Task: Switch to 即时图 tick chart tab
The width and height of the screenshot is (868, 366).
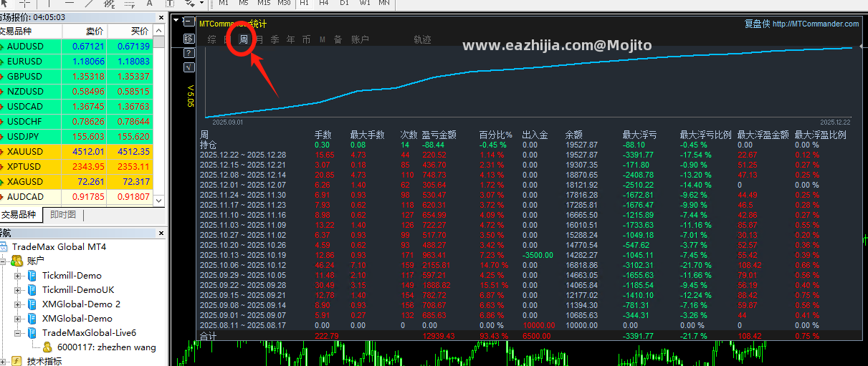Action: tap(63, 214)
